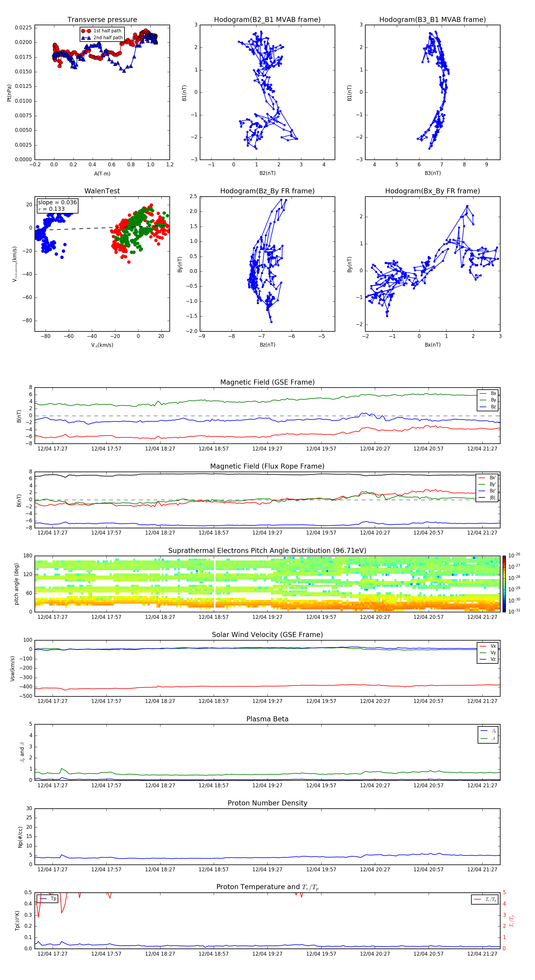Select the "Proton Temperature and Te/Tp" title
535x980 pixels.
pos(267,887)
